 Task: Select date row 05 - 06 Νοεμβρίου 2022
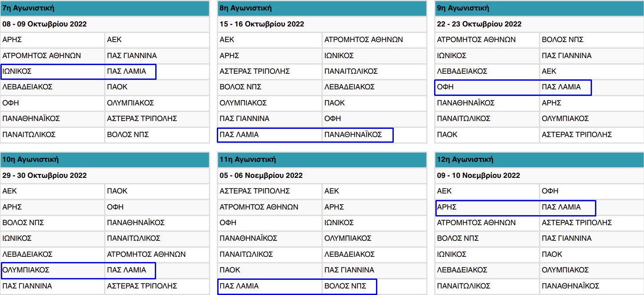[261, 175]
